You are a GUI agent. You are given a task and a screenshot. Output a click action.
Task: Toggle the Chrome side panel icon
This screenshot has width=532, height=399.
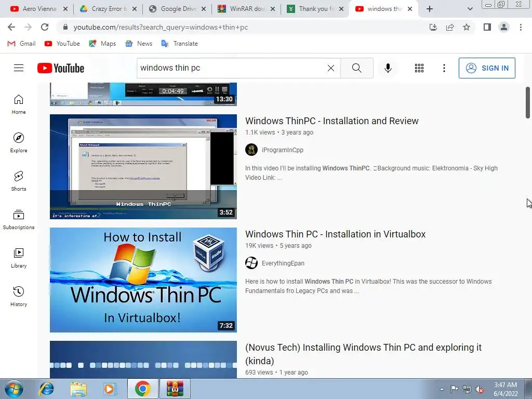(x=487, y=27)
